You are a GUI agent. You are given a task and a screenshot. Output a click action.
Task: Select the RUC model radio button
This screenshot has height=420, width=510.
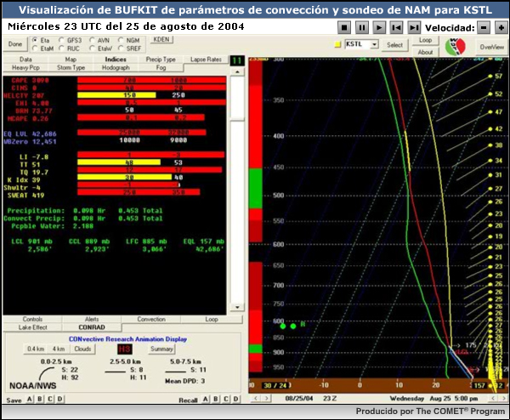(x=61, y=48)
